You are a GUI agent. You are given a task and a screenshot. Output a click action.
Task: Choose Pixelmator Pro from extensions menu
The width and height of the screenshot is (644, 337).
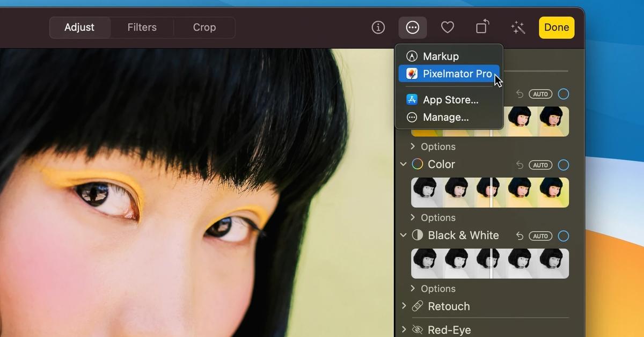[449, 74]
